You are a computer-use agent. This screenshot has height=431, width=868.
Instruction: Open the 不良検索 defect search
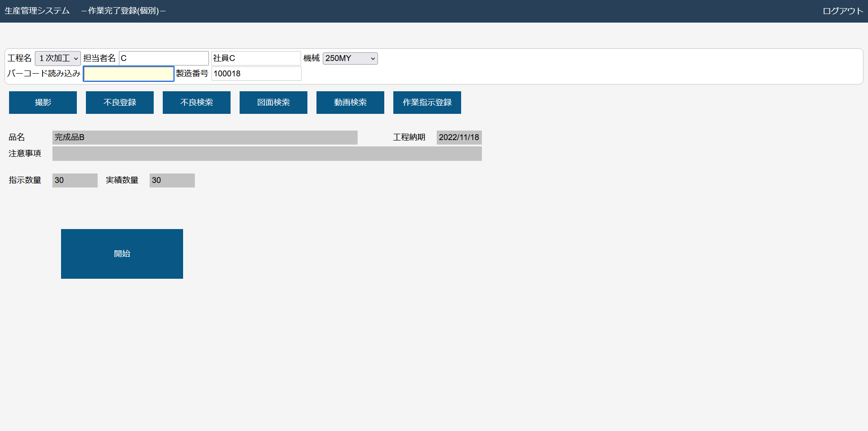click(197, 103)
